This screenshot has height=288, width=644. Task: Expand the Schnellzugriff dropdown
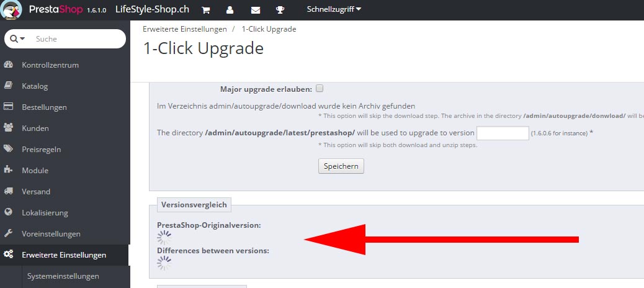[x=334, y=9]
